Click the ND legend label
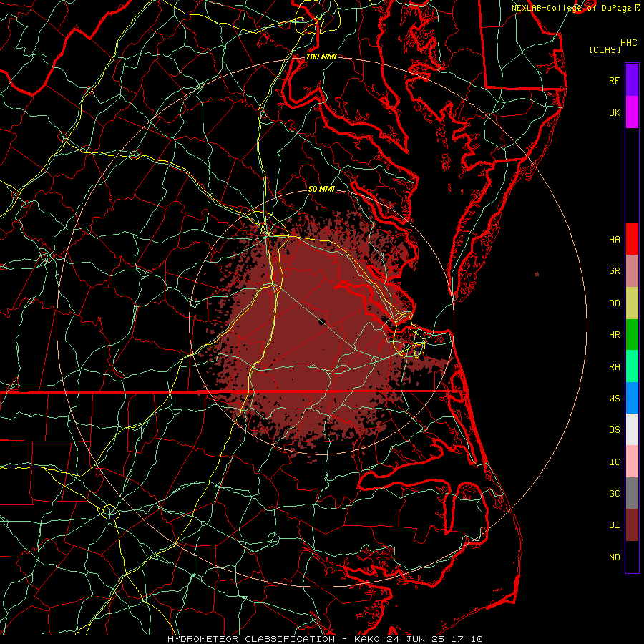 (x=614, y=557)
